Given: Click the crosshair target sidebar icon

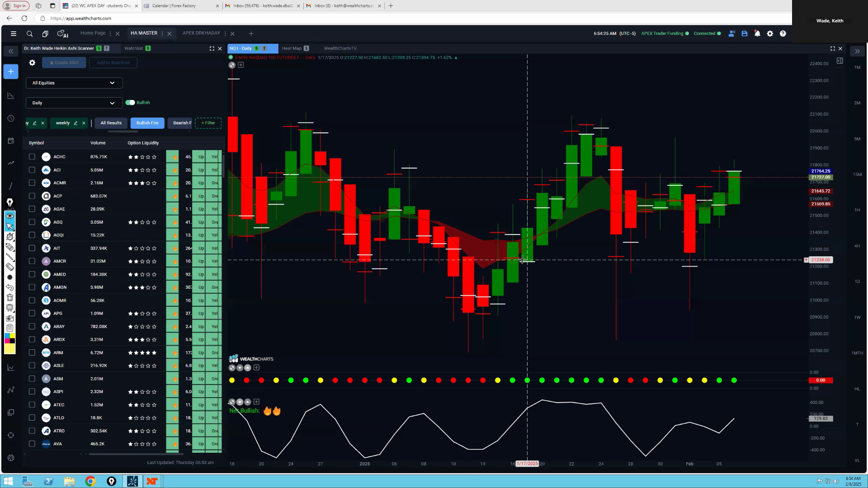Looking at the screenshot, I should pos(11,435).
